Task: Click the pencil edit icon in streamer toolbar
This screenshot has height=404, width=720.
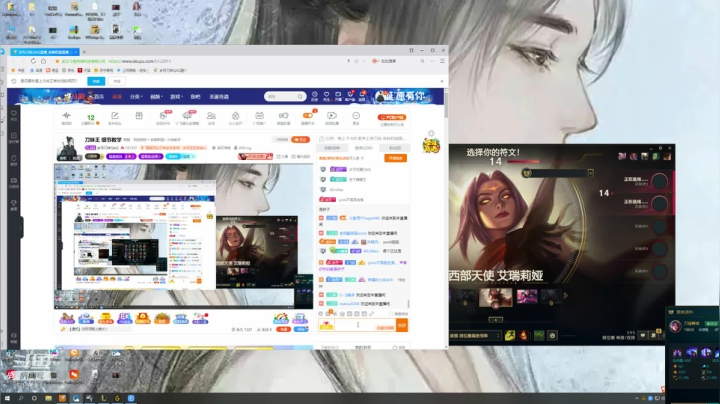Action: (115, 117)
